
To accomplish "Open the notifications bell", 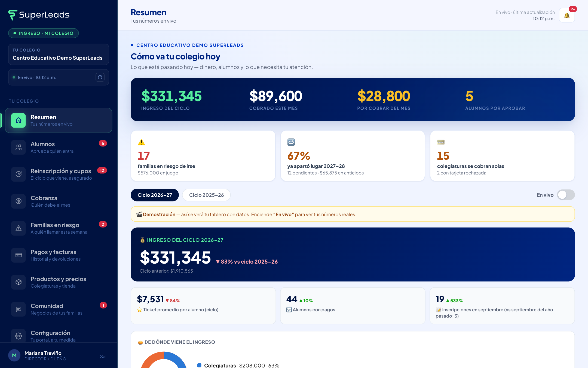I will (567, 15).
